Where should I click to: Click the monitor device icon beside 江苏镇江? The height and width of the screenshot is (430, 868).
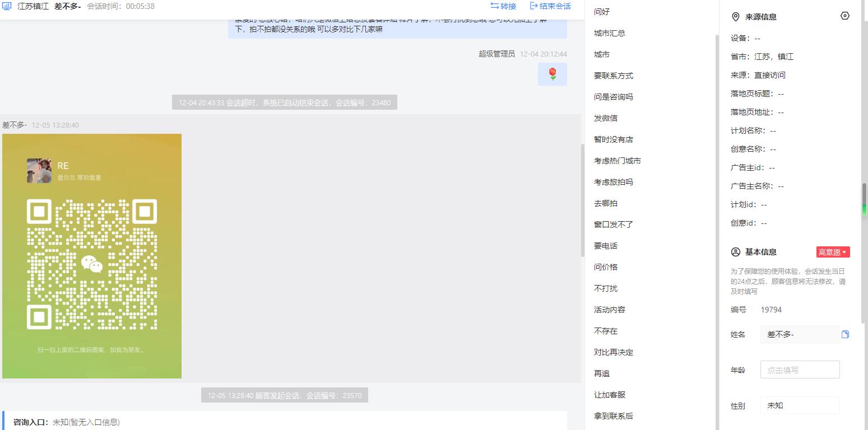(7, 6)
